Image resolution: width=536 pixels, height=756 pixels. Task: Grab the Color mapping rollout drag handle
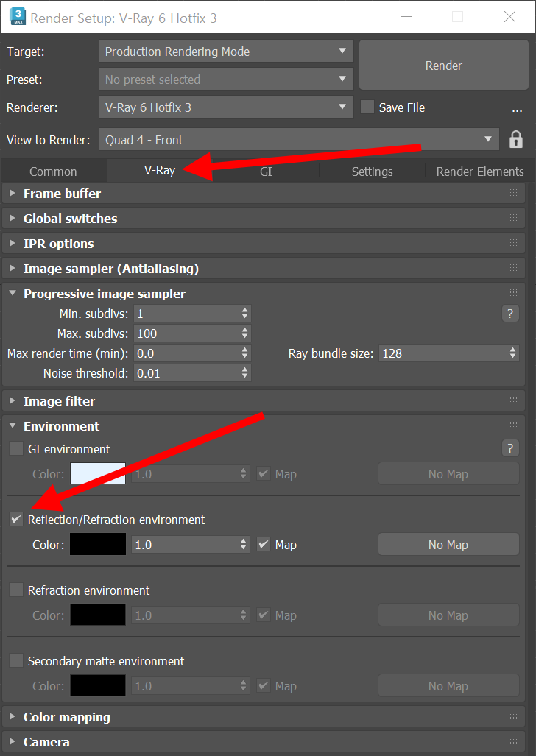513,716
